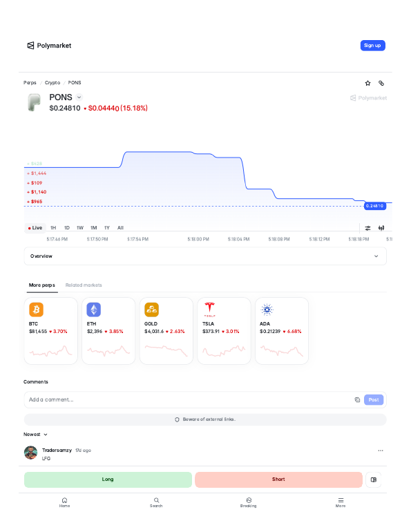The image size is (411, 532).
Task: Click the Polymarket logo in header
Action: tap(49, 46)
